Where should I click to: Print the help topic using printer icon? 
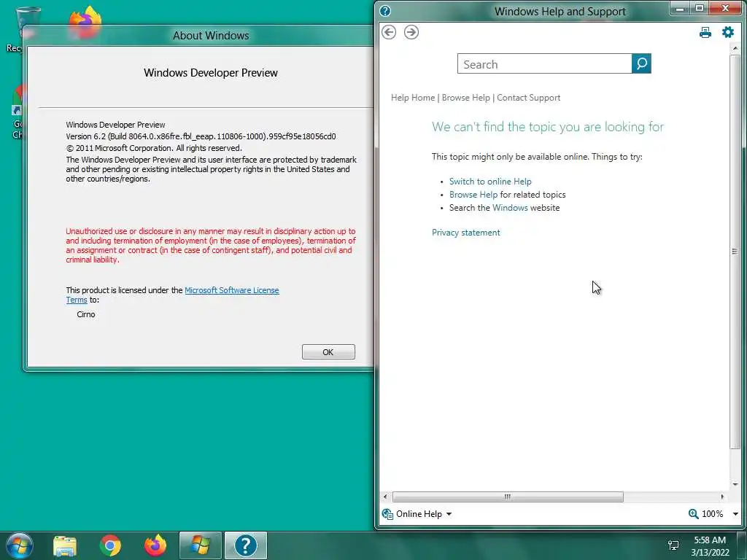[705, 32]
